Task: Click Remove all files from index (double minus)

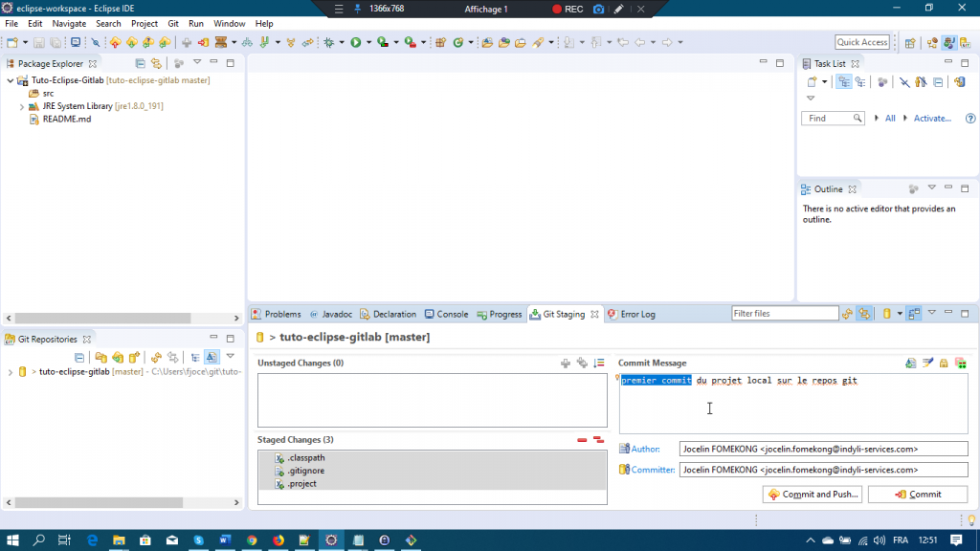Action: tap(599, 440)
